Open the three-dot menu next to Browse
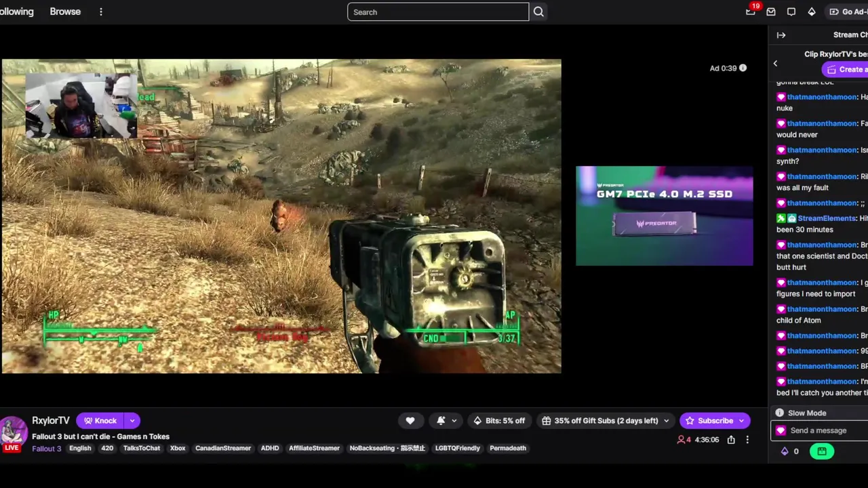This screenshot has width=868, height=488. (x=100, y=12)
